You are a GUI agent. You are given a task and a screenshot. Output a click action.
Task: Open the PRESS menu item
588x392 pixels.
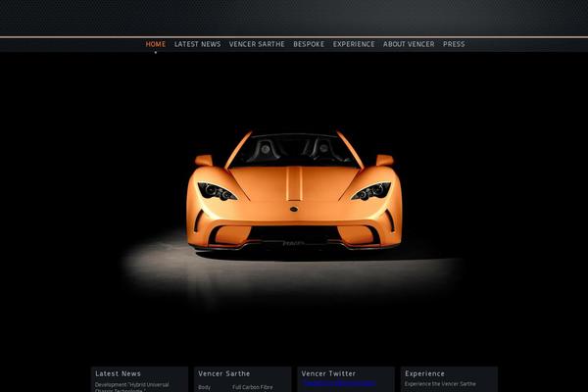pos(454,44)
